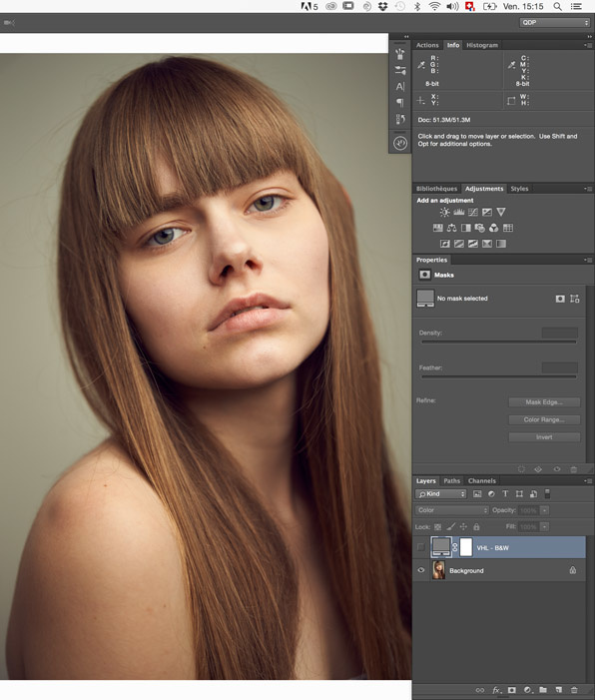Switch to the Histogram tab
The width and height of the screenshot is (595, 700).
(481, 45)
